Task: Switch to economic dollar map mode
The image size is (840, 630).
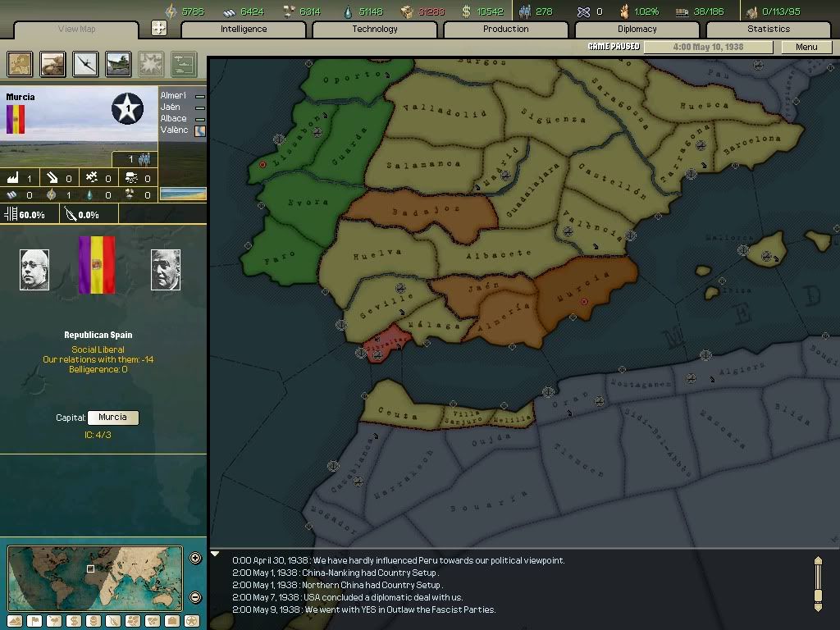Action: point(74,621)
